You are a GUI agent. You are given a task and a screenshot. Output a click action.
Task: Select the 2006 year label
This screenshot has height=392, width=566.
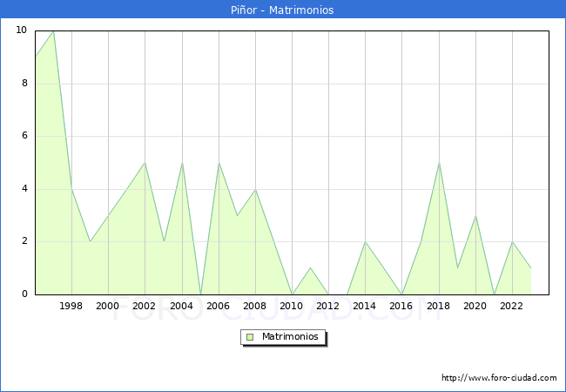click(x=218, y=306)
